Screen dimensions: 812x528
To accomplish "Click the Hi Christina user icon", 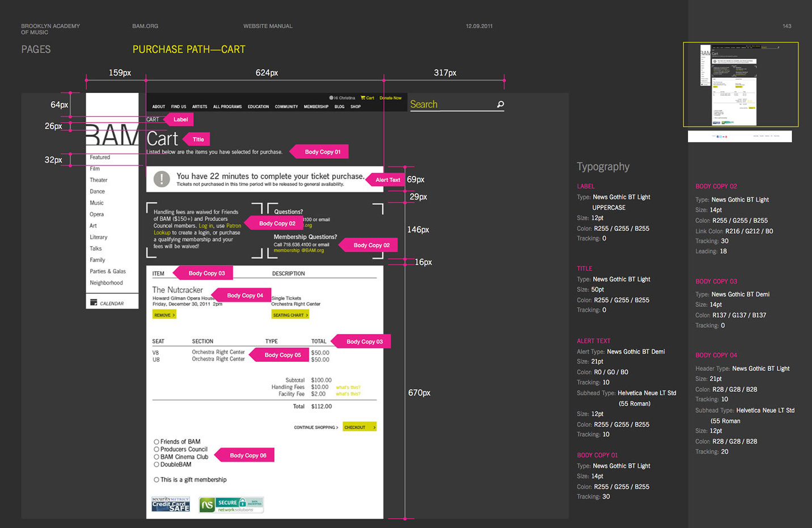I will [331, 98].
